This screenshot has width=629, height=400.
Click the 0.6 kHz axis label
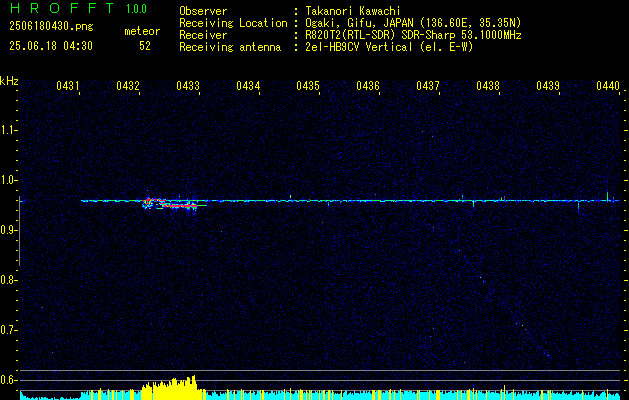8,380
